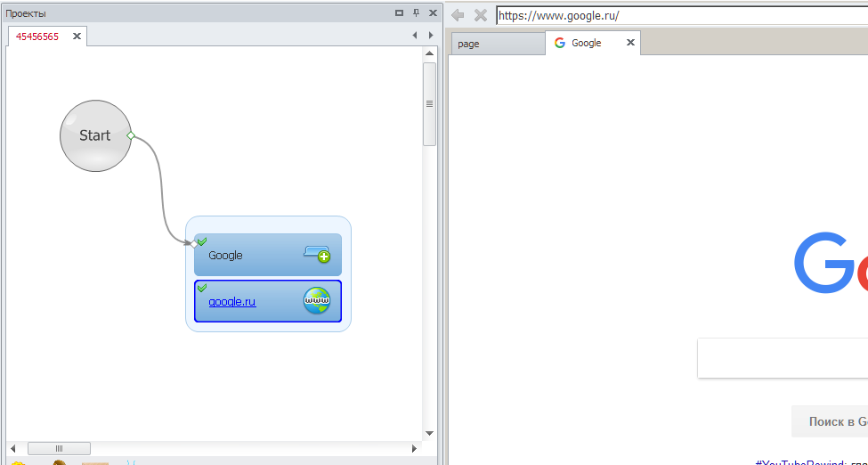Image resolution: width=868 pixels, height=465 pixels.
Task: Click the canvas vertical scrollbar down arrow
Action: 430,433
